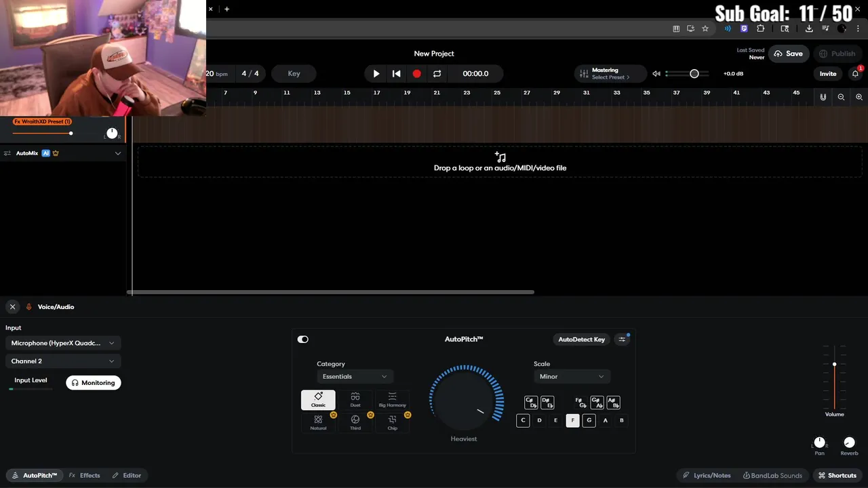This screenshot has width=868, height=488.
Task: Toggle the A note key
Action: coord(606,420)
